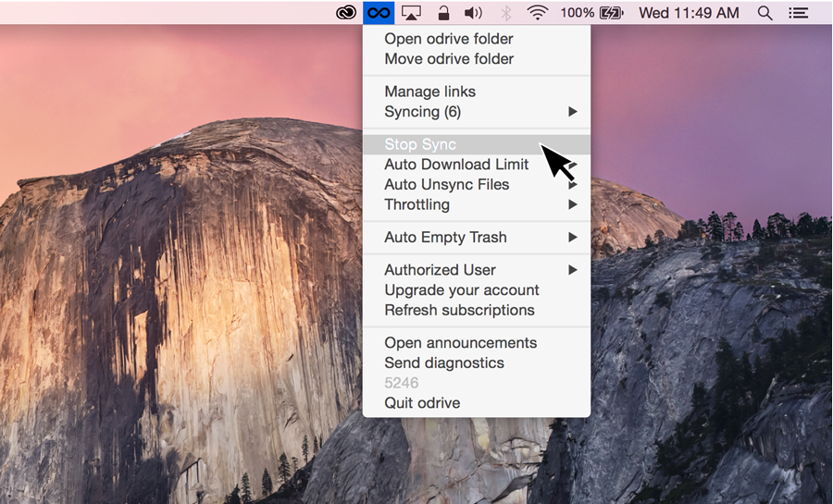Open the Syncing (6) submenu

[477, 112]
